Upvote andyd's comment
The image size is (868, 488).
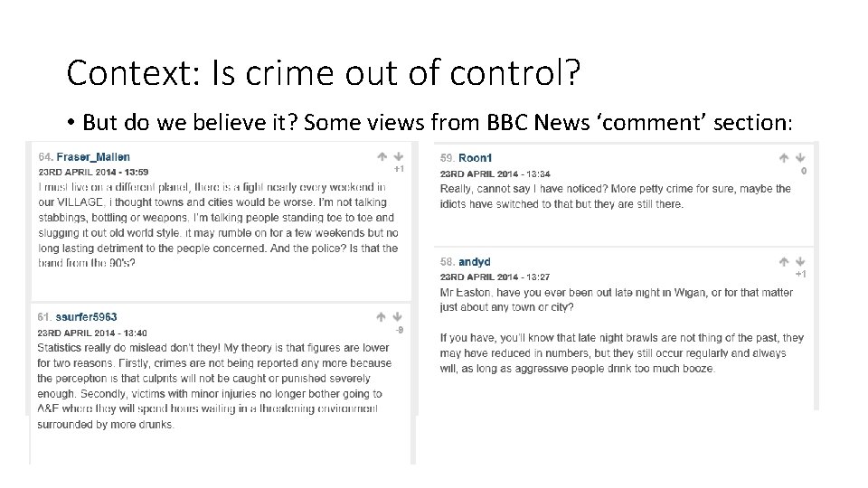[784, 262]
